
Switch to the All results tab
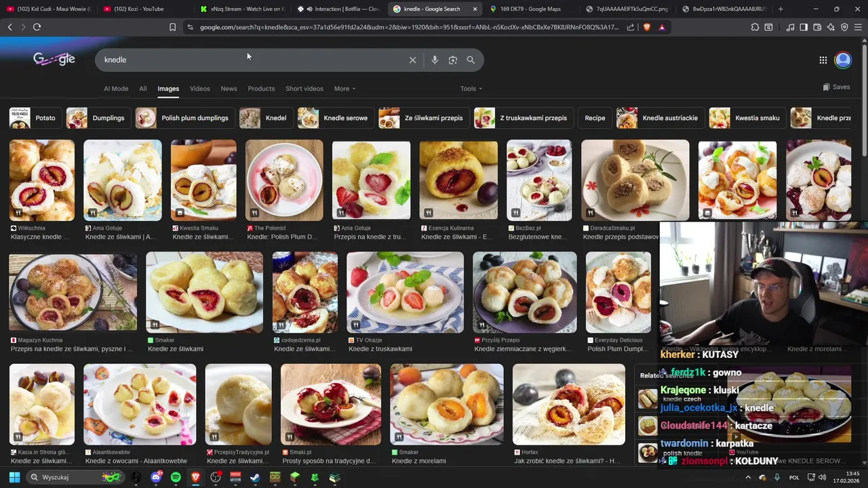click(142, 89)
